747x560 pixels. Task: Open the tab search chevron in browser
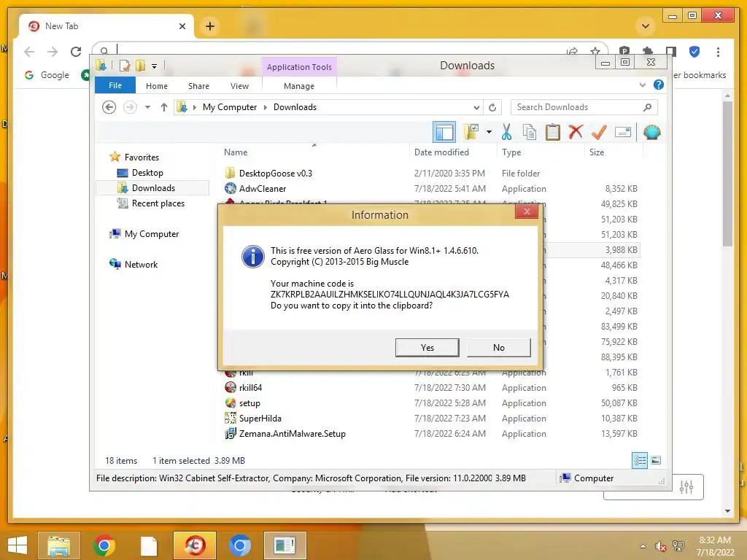pos(646,26)
